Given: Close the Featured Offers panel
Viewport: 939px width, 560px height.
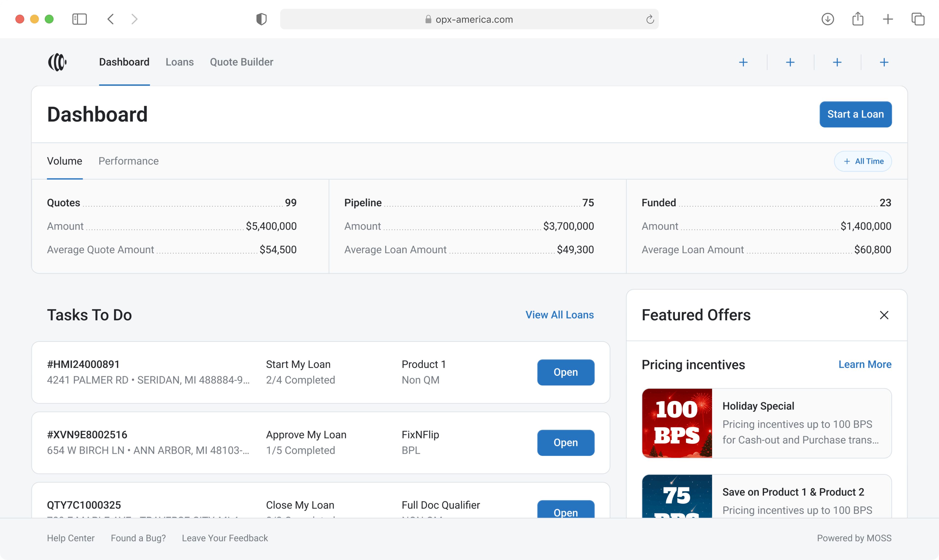Looking at the screenshot, I should coord(884,315).
